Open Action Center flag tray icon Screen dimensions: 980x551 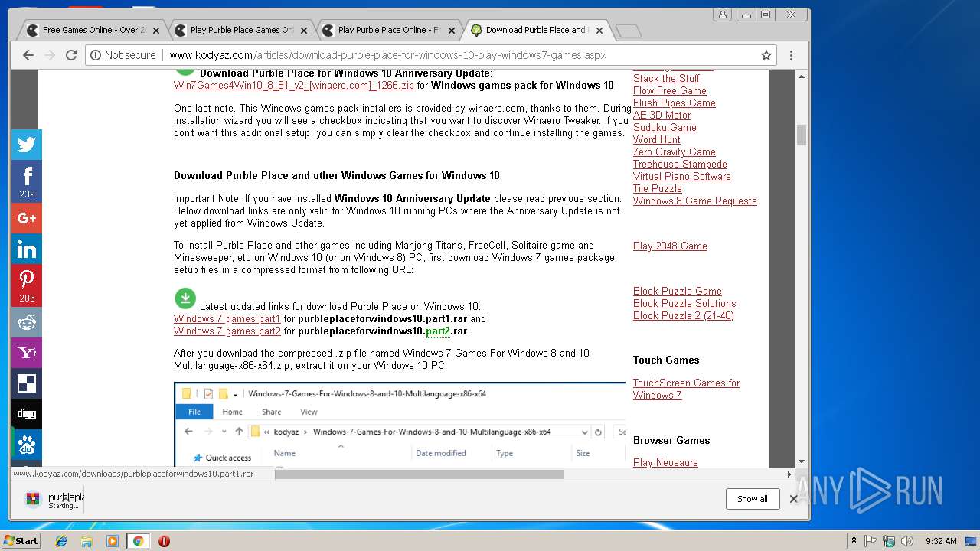coord(871,541)
